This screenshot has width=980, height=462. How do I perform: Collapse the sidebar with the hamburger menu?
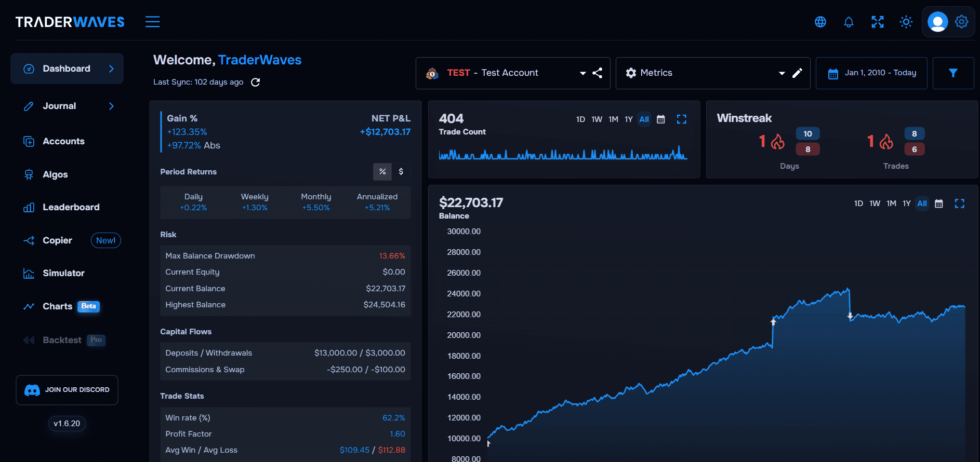coord(152,22)
